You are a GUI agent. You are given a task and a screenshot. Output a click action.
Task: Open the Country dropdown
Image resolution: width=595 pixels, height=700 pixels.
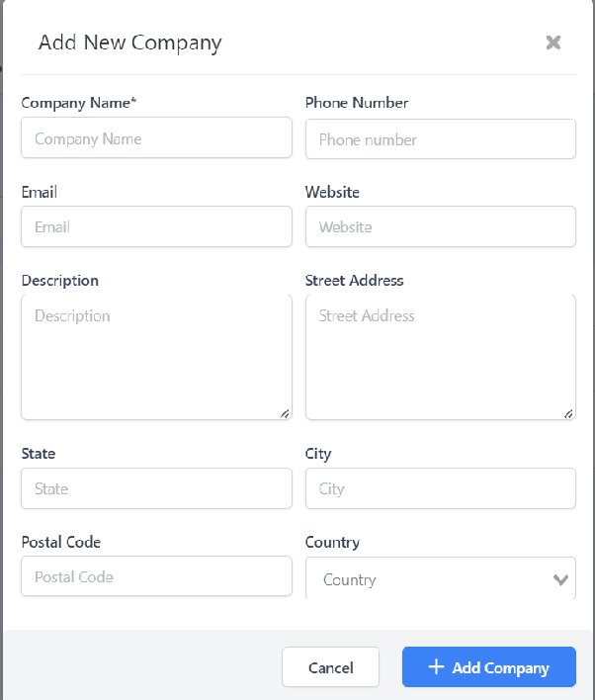tap(441, 578)
